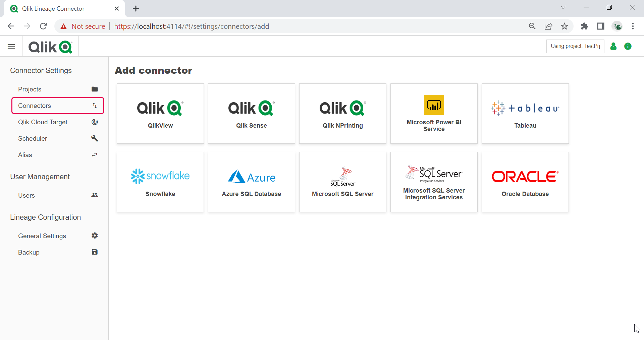644x340 pixels.
Task: Select the QlikView connector tile
Action: (x=160, y=114)
